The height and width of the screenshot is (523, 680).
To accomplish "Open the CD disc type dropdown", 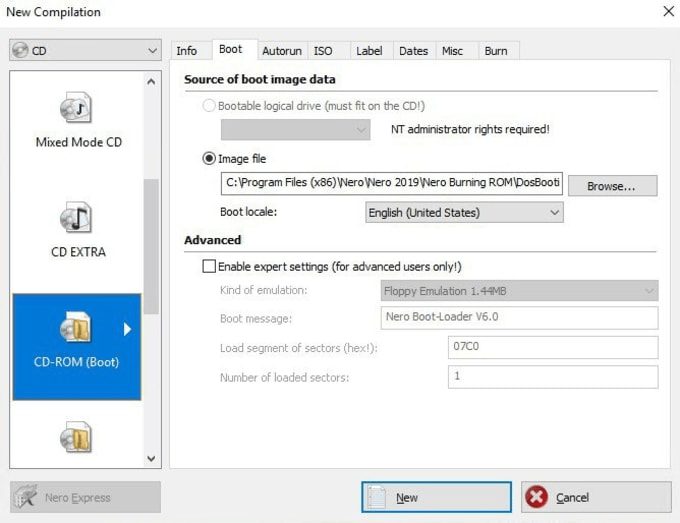I will point(84,50).
